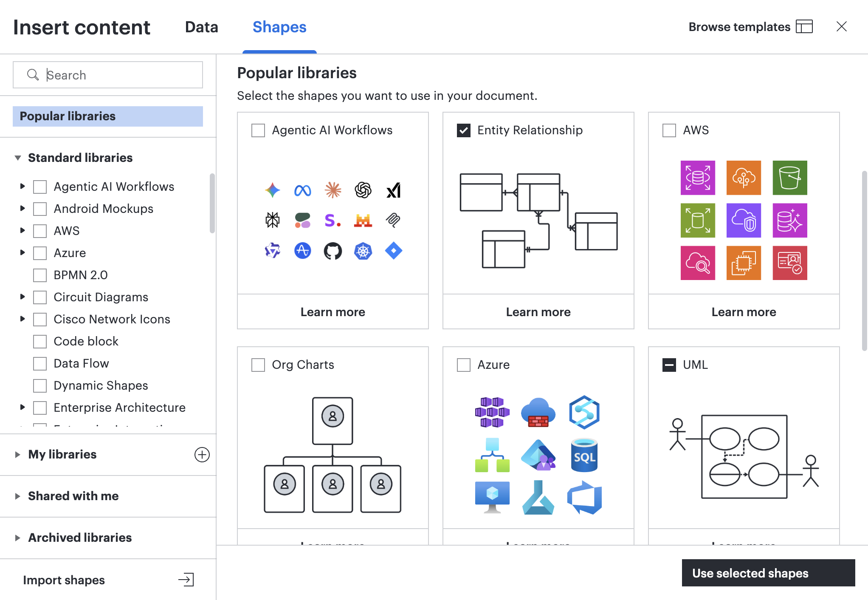This screenshot has width=868, height=600.
Task: Click the Azure DevOps icon
Action: (x=584, y=498)
